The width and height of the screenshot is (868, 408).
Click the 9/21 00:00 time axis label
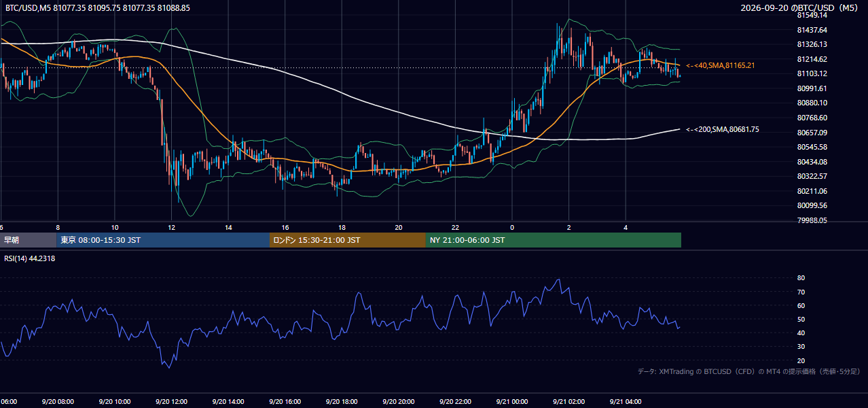point(512,402)
